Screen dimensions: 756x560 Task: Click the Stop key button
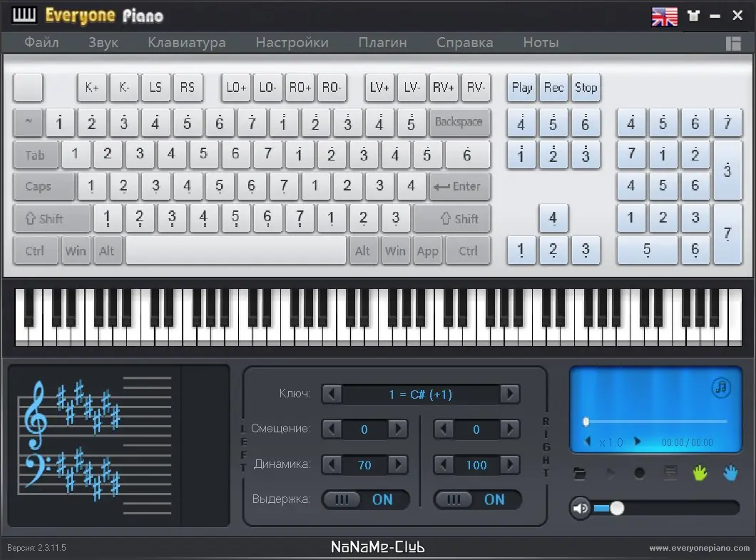click(586, 87)
